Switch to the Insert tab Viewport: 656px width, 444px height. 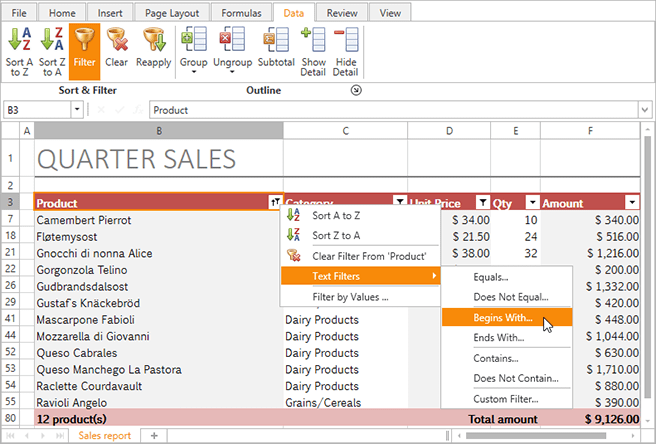[110, 13]
